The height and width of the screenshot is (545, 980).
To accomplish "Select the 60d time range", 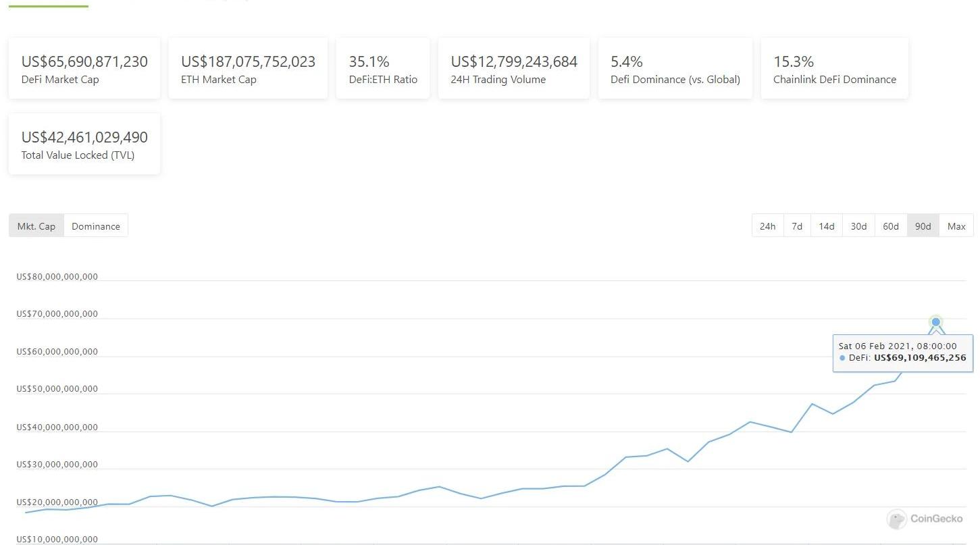I will pos(891,226).
